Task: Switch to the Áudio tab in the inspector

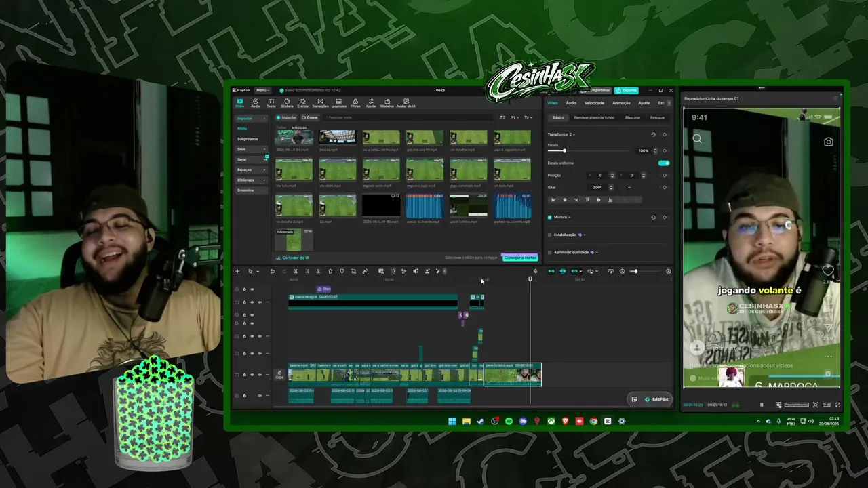Action: pos(571,103)
